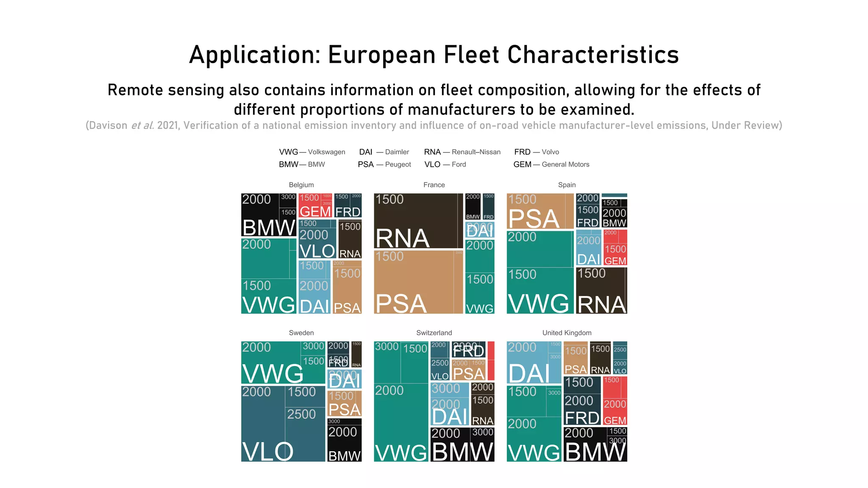
Task: Click the 'DAI — Daimler' legend entry
Action: (384, 152)
